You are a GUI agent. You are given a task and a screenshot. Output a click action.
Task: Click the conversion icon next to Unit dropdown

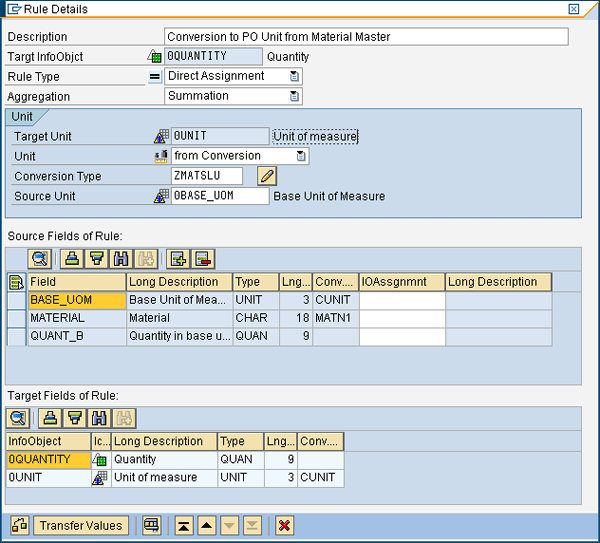point(161,156)
